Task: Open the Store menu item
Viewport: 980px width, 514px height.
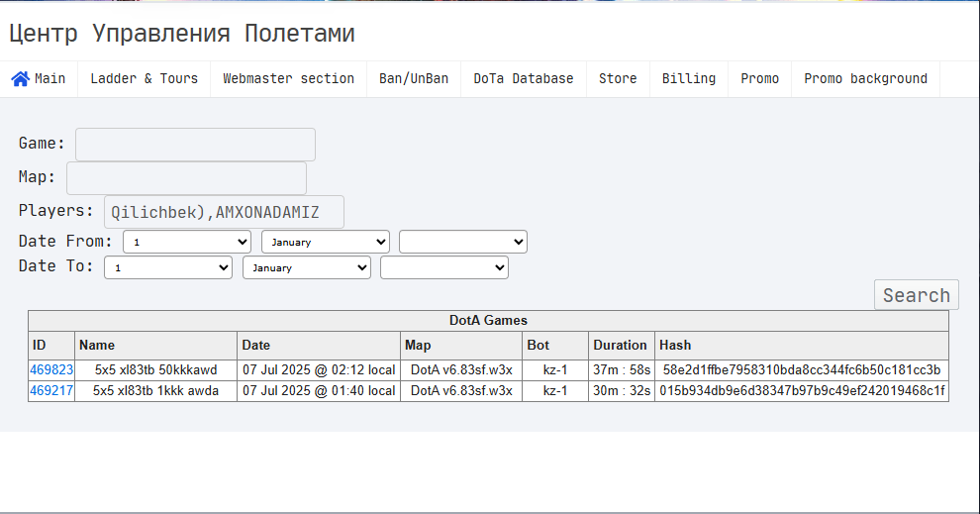Action: [x=618, y=79]
